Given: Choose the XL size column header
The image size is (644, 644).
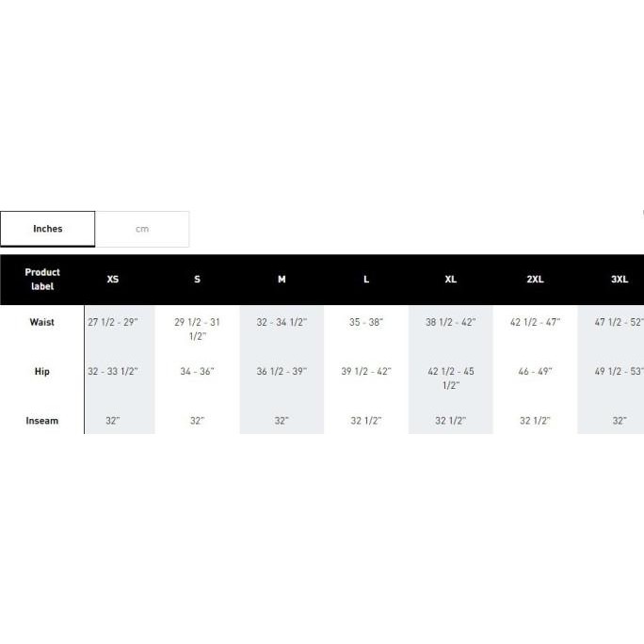Looking at the screenshot, I should pos(451,280).
